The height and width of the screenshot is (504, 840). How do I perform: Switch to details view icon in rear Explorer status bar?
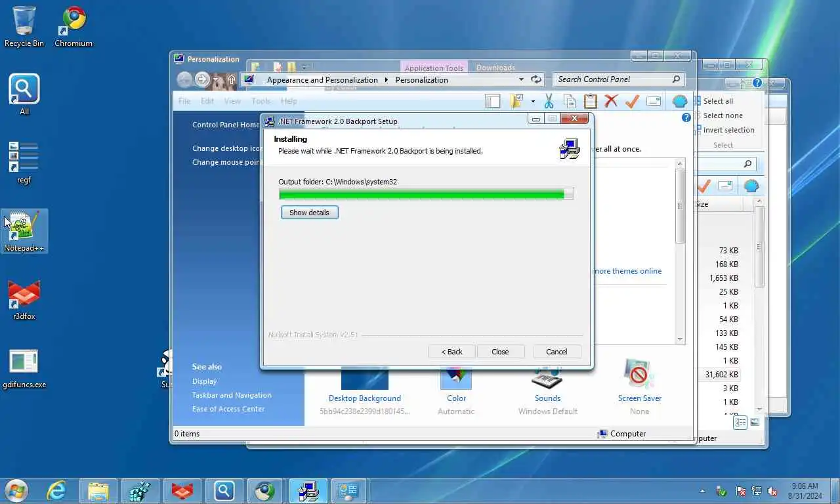(x=740, y=423)
